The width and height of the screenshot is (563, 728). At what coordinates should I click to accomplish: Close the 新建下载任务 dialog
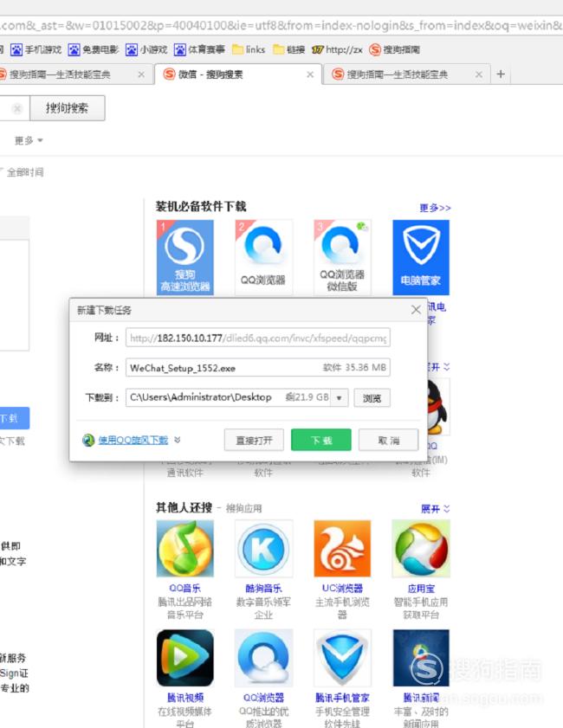pyautogui.click(x=417, y=310)
